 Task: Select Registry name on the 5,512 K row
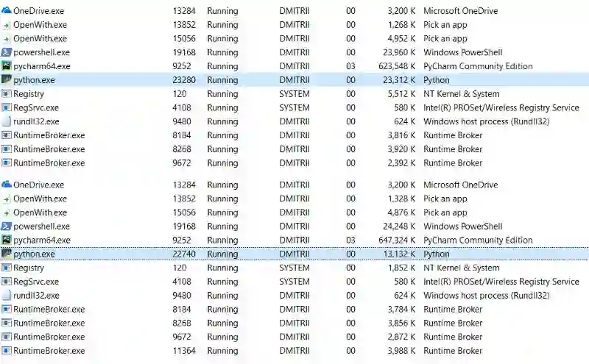pyautogui.click(x=29, y=94)
